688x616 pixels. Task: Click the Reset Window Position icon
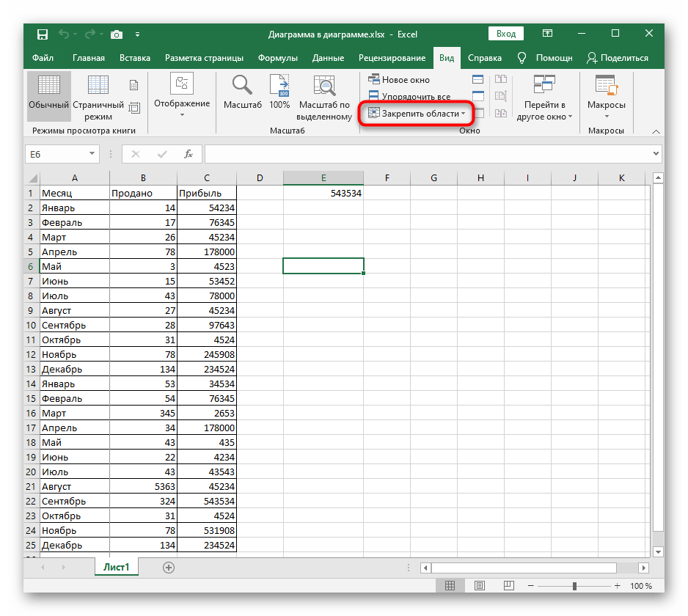click(x=501, y=113)
